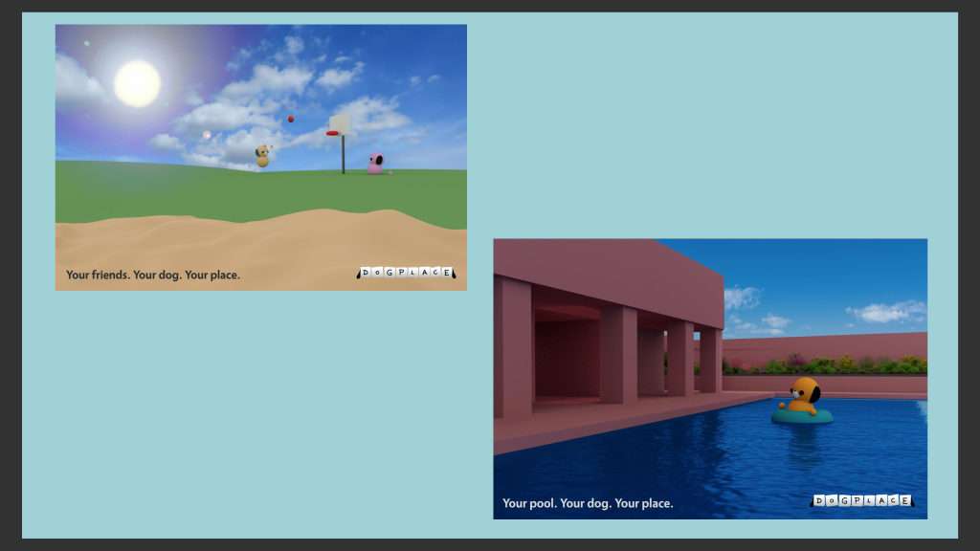Viewport: 980px width, 551px height.
Task: Click the black basketball hoop pole
Action: click(x=344, y=155)
